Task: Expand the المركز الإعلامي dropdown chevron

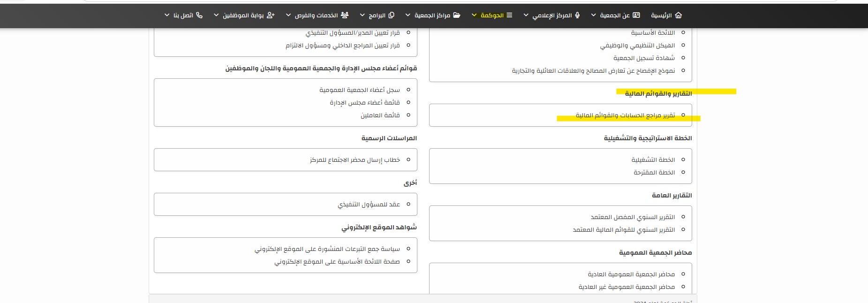Action: click(526, 15)
